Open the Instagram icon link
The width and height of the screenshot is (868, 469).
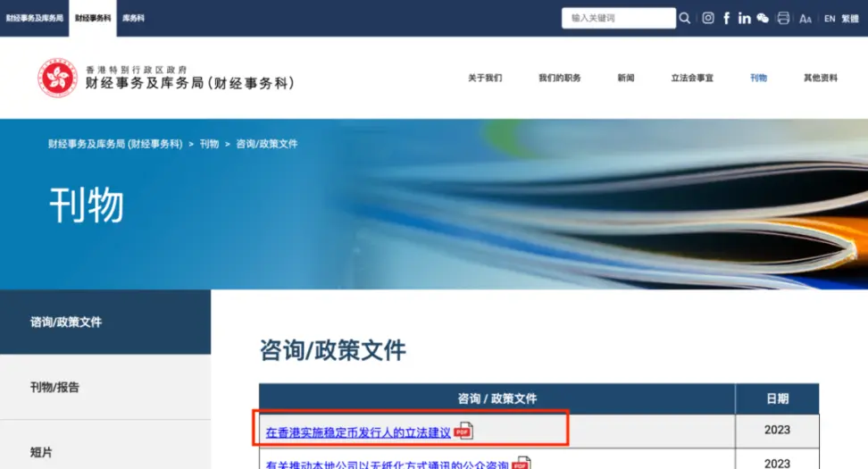[708, 18]
